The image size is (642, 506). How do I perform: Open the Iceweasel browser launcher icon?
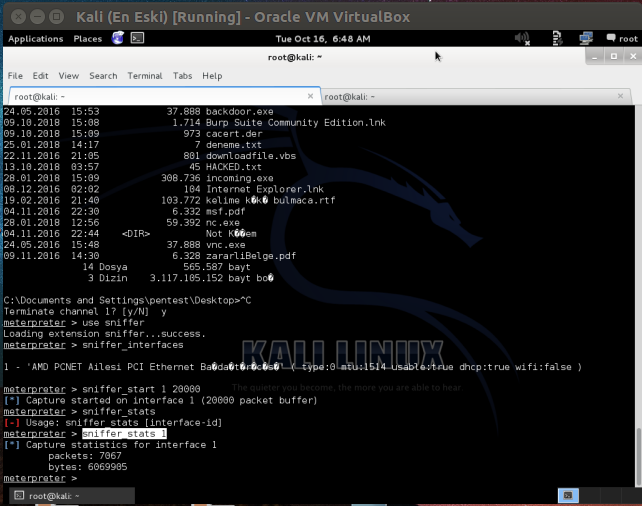coord(118,38)
